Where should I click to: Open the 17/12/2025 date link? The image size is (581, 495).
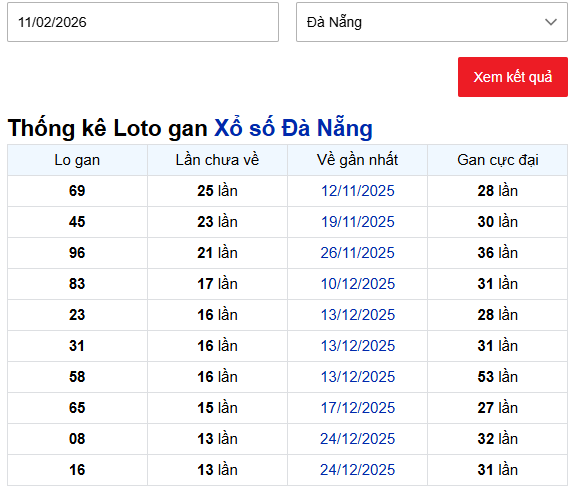point(358,408)
